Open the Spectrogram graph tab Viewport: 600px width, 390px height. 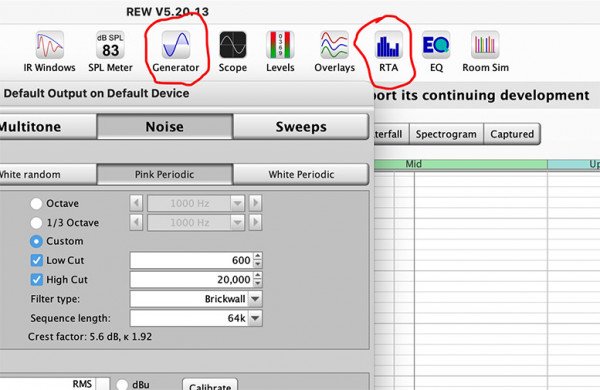click(x=446, y=134)
